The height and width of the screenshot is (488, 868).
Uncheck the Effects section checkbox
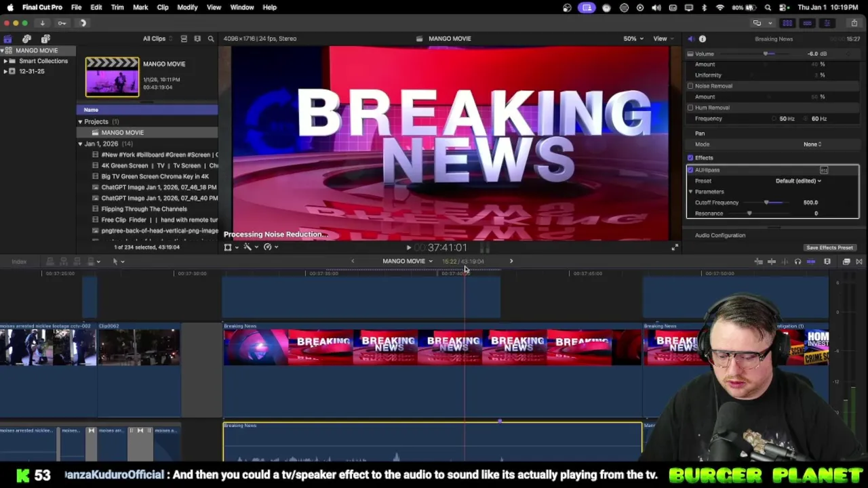(690, 158)
